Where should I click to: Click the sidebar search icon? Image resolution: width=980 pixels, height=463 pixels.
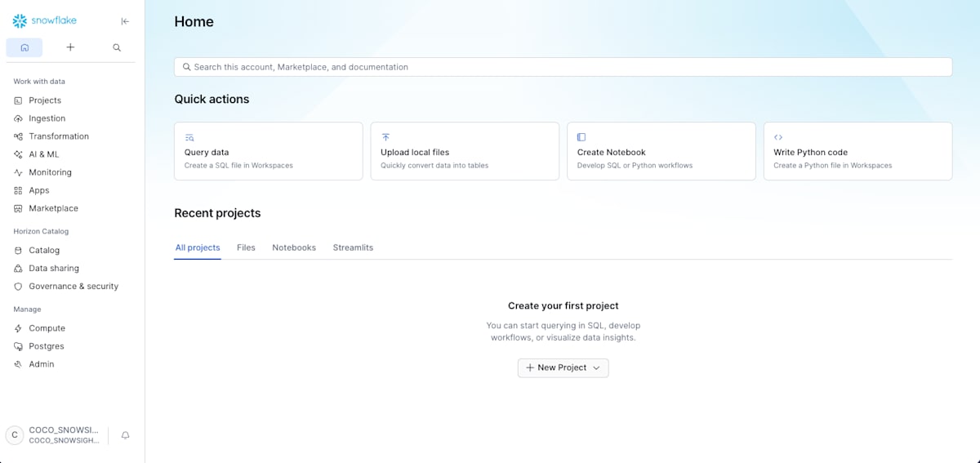click(117, 47)
